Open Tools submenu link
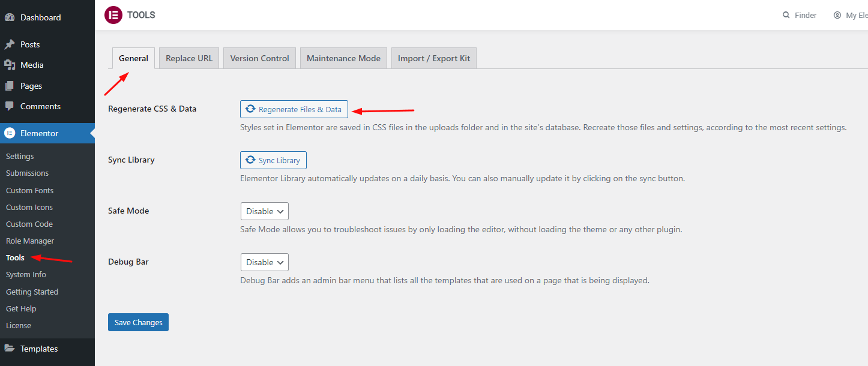Viewport: 868px width, 366px height. coord(15,257)
